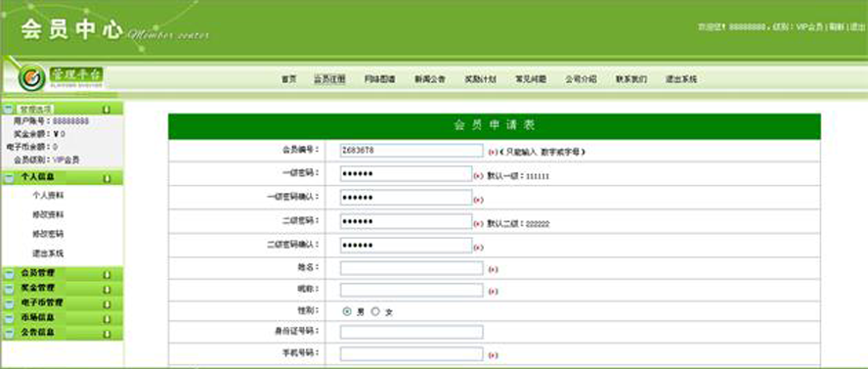Open 新闻公告 in the top navigation
Viewport: 868px width, 369px height.
point(430,79)
